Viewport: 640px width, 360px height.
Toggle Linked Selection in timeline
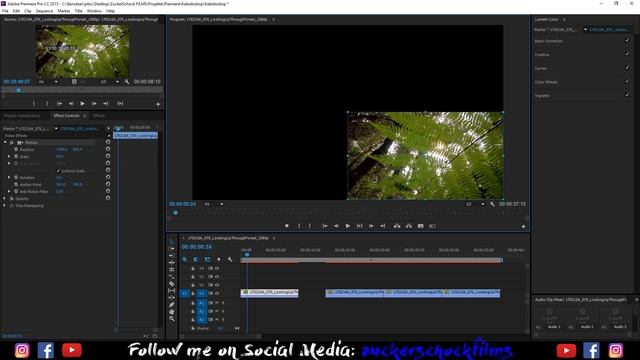(x=207, y=259)
